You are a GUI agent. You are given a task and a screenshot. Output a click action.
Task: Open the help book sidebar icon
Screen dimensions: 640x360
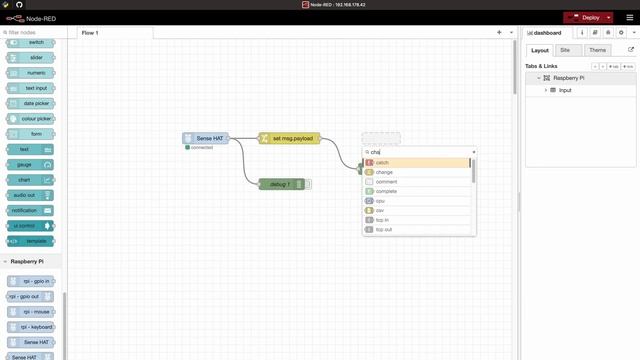click(595, 33)
